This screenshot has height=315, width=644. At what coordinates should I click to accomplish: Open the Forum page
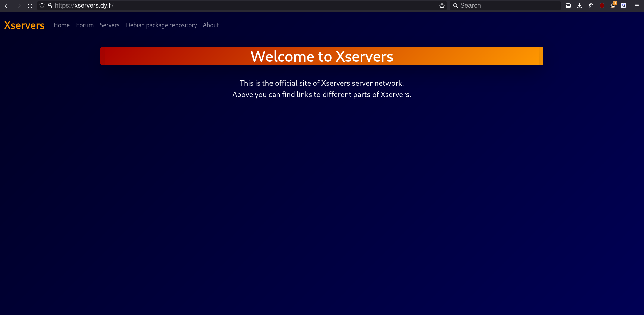(85, 25)
